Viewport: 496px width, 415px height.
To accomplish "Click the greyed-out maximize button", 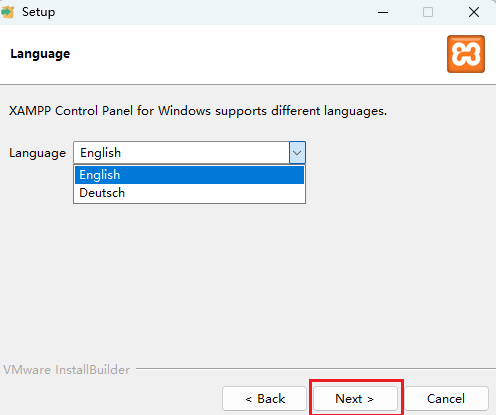I will [428, 12].
